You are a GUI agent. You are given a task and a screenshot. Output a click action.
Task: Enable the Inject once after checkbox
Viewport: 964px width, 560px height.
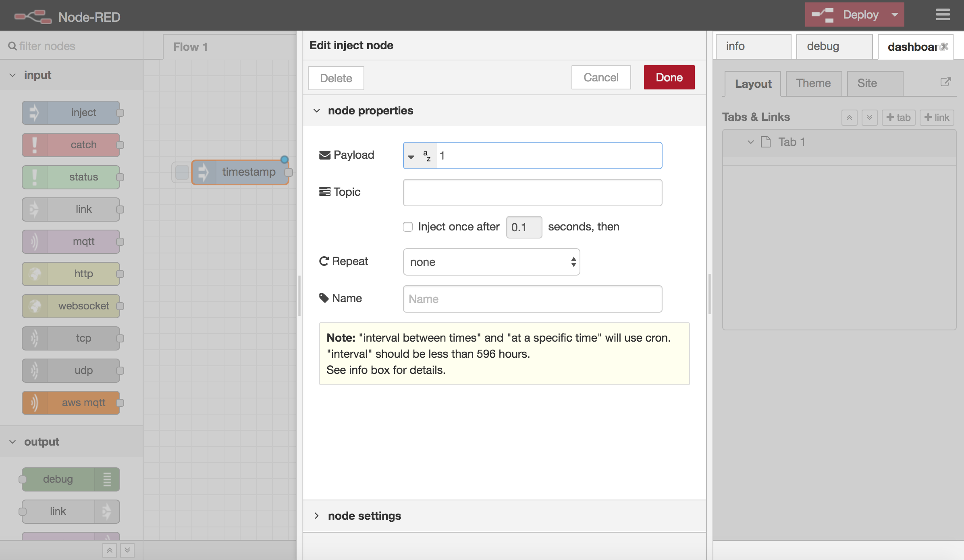[x=408, y=227]
